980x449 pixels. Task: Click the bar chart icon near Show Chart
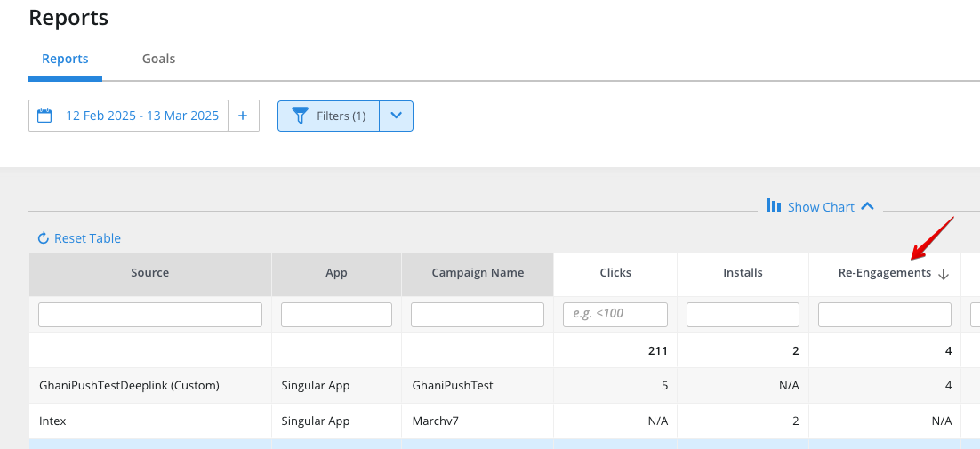pos(774,205)
